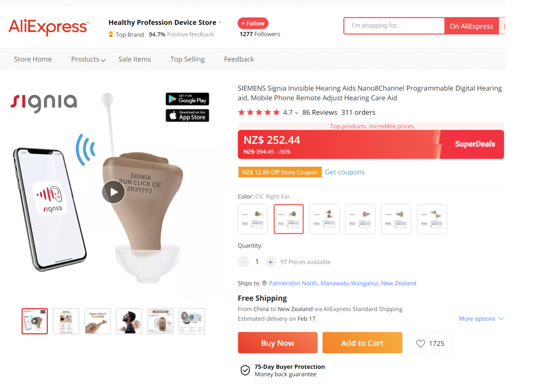This screenshot has width=537, height=392.
Task: Play the product video on main image
Action: pyautogui.click(x=114, y=192)
